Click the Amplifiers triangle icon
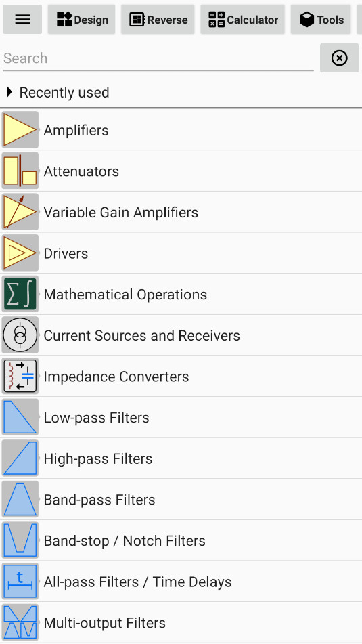 20,130
